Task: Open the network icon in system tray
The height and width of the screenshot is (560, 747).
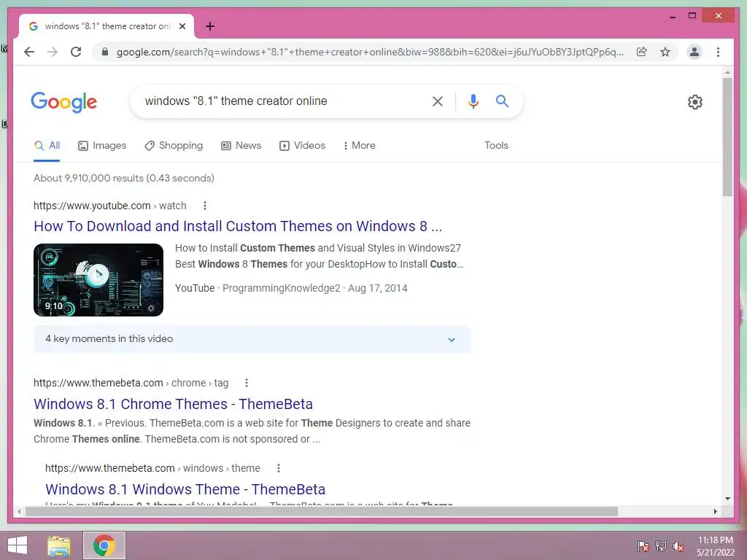Action: pyautogui.click(x=661, y=545)
